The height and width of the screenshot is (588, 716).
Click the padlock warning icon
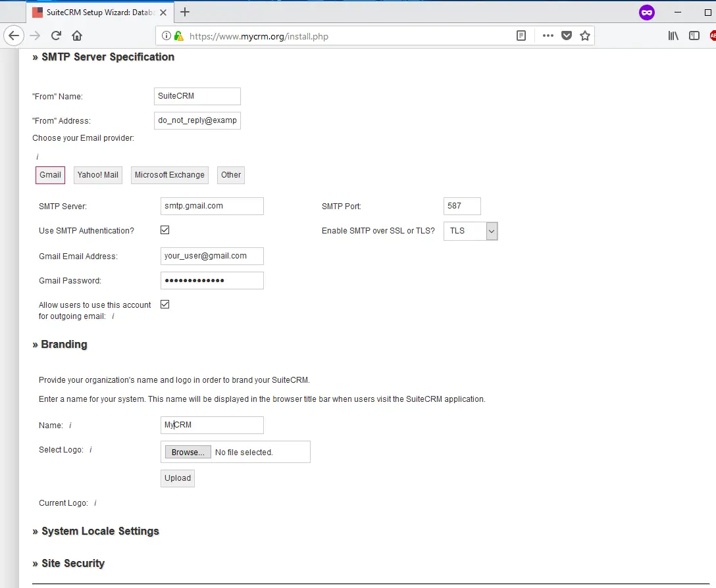[179, 36]
